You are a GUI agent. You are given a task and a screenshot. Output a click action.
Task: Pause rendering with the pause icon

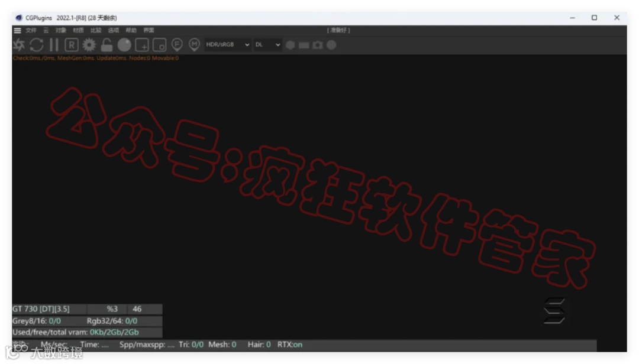click(54, 45)
